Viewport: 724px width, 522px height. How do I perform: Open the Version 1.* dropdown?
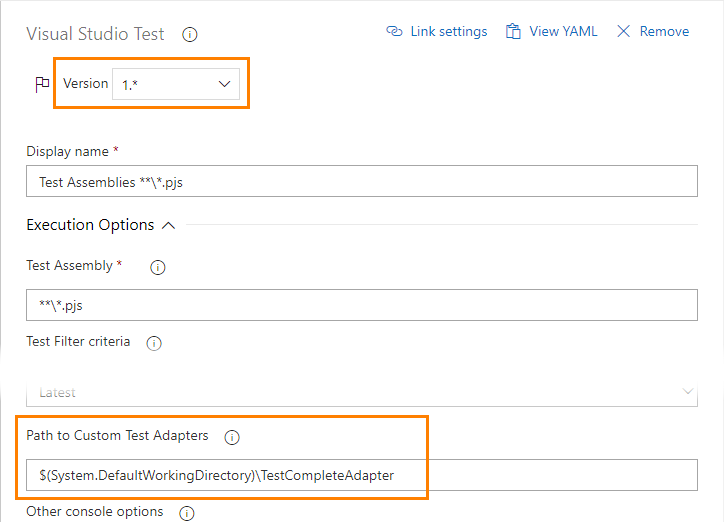click(x=176, y=85)
